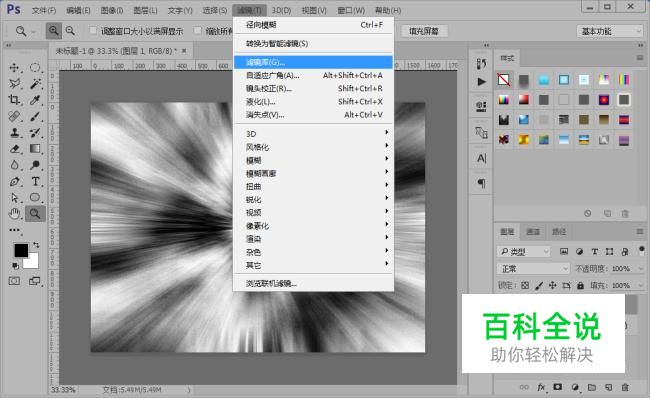This screenshot has height=398, width=650.
Task: Select the Pen tool
Action: 14,181
